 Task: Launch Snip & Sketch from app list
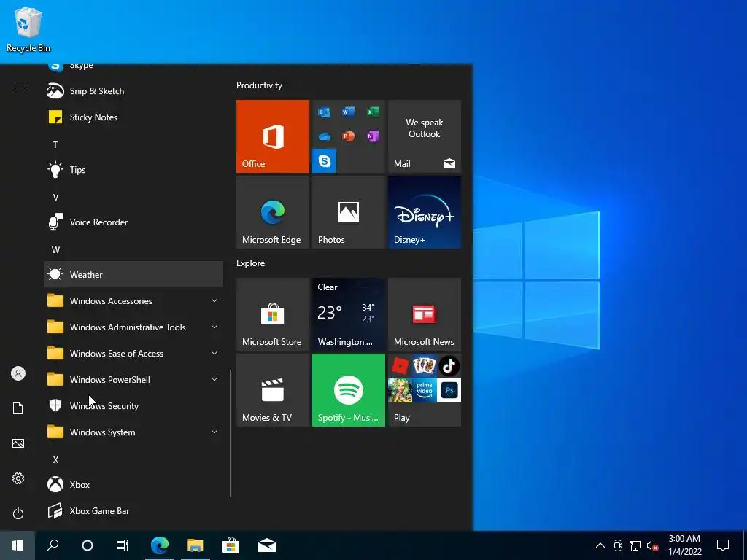pos(133,91)
